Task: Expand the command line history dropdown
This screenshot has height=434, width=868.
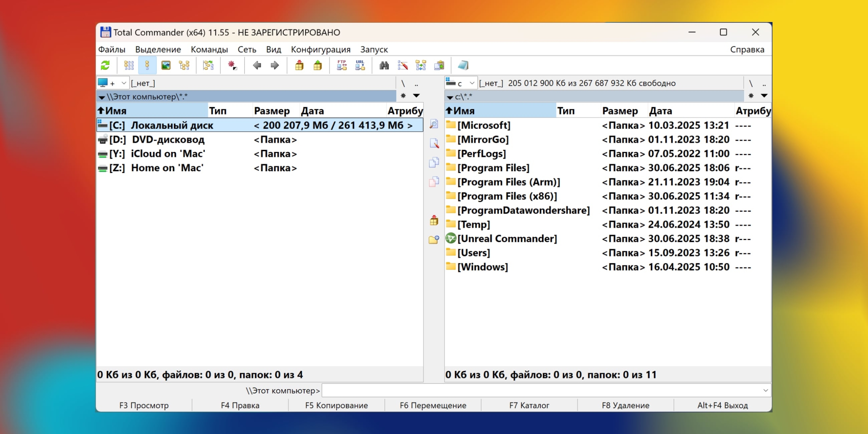Action: point(765,390)
